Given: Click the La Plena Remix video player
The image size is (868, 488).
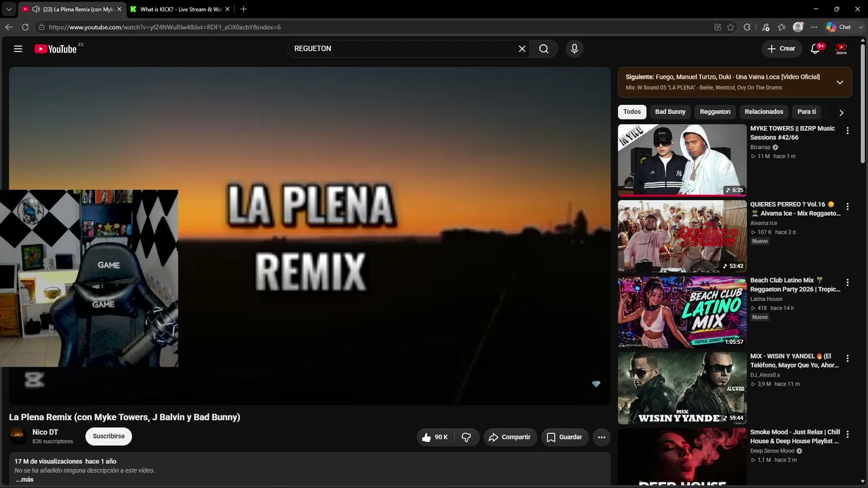Looking at the screenshot, I should tap(310, 236).
